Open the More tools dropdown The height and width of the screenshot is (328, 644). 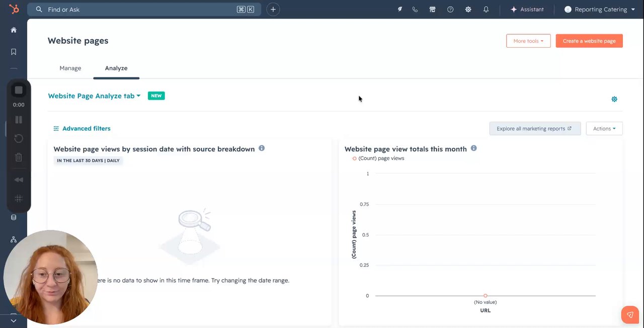tap(528, 41)
